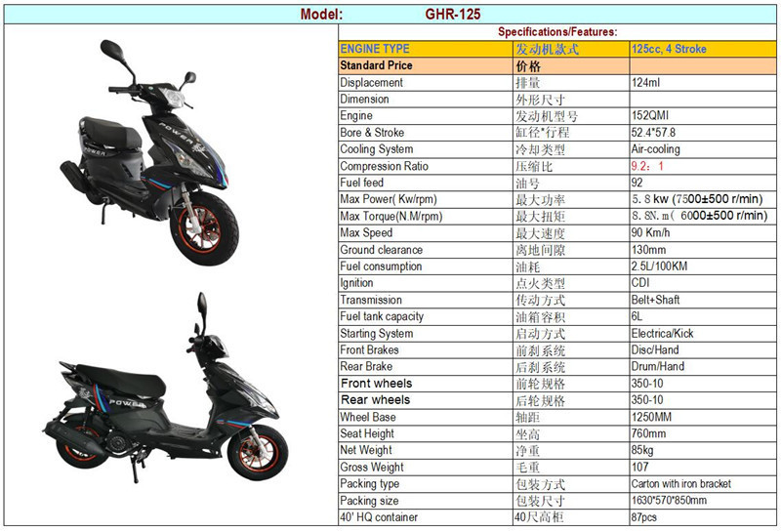The width and height of the screenshot is (781, 532).
Task: Select the ENGINE TYPE header cell
Action: (426, 49)
